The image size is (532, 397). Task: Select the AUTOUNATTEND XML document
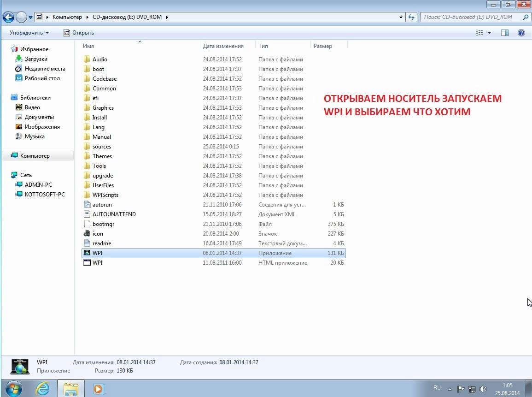(214, 214)
